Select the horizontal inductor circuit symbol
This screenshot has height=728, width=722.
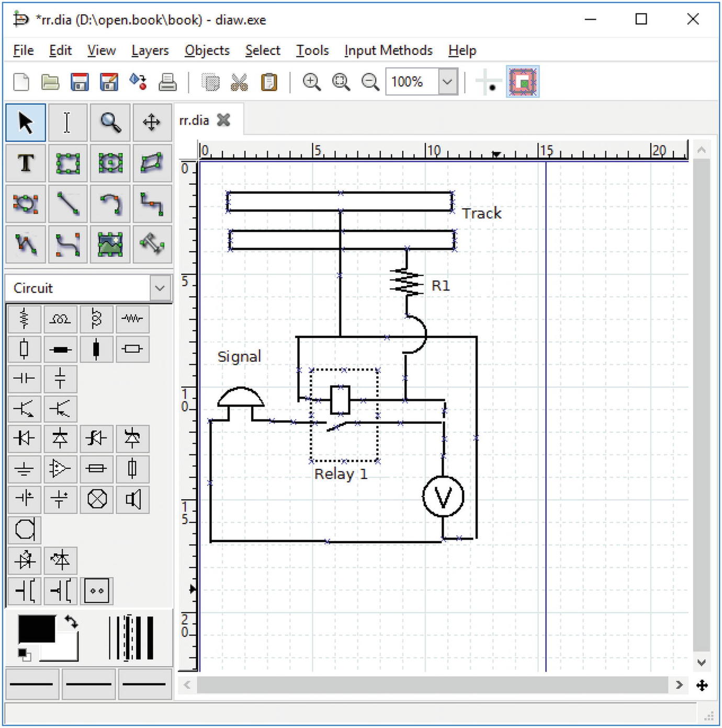pos(60,318)
